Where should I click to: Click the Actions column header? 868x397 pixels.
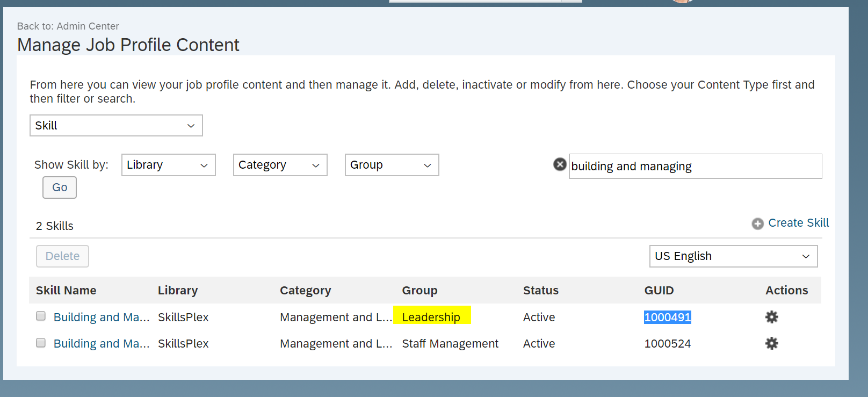[x=786, y=290]
